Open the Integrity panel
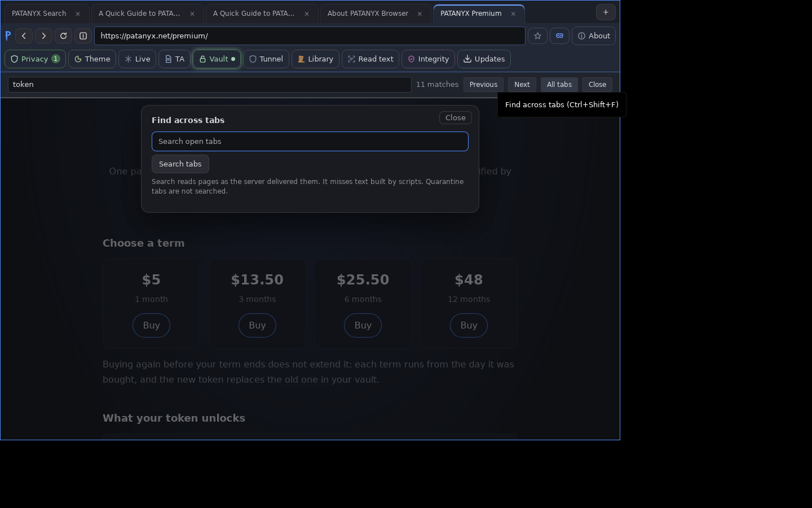Image resolution: width=812 pixels, height=508 pixels. (x=428, y=59)
